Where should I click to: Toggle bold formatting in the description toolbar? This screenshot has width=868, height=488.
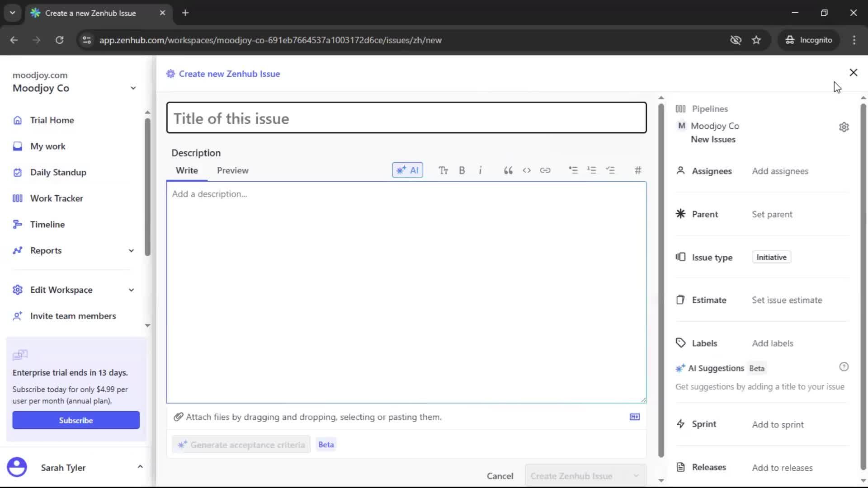(x=462, y=170)
